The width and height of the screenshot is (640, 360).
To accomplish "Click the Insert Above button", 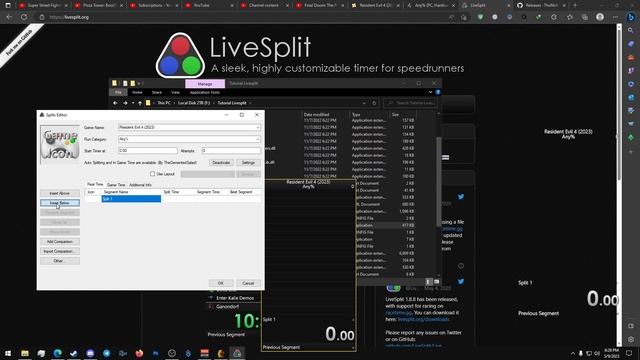I will click(x=60, y=193).
